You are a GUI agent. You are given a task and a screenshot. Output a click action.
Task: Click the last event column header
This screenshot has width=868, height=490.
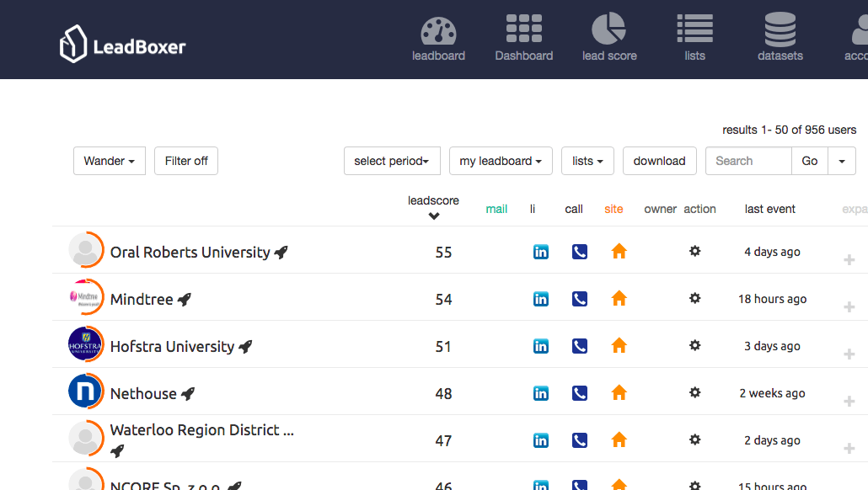coord(769,209)
